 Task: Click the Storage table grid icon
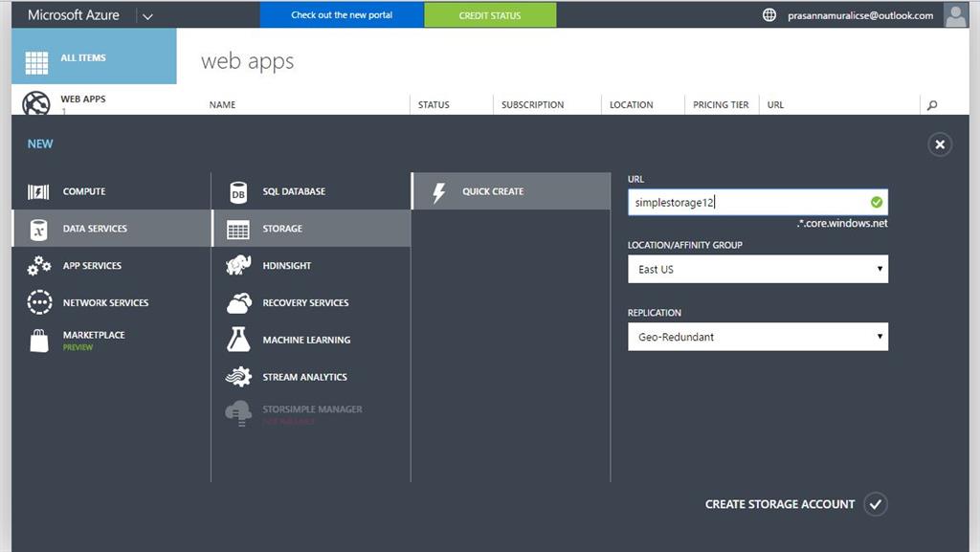(x=238, y=230)
